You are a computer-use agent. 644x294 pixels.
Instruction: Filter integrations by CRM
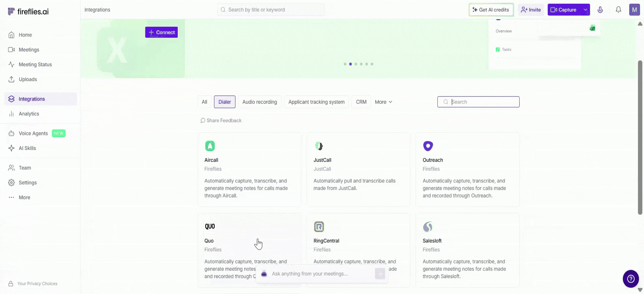tap(361, 102)
